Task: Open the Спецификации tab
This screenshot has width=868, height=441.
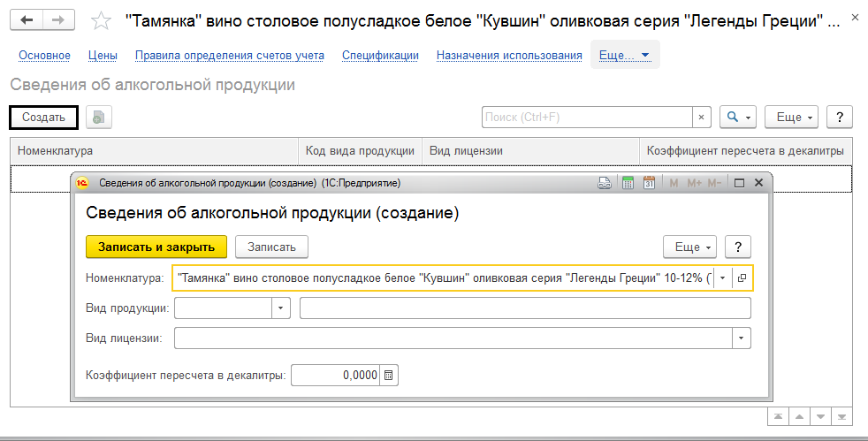Action: click(x=380, y=55)
